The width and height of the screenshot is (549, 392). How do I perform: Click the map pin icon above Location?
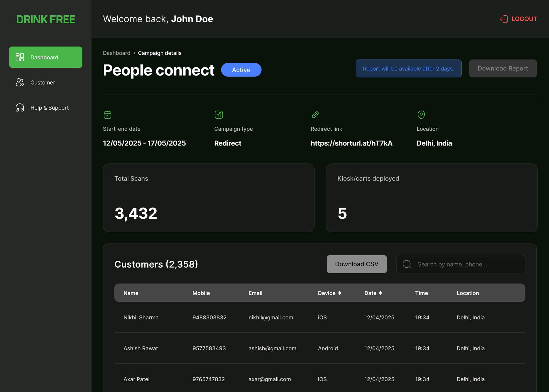click(421, 115)
